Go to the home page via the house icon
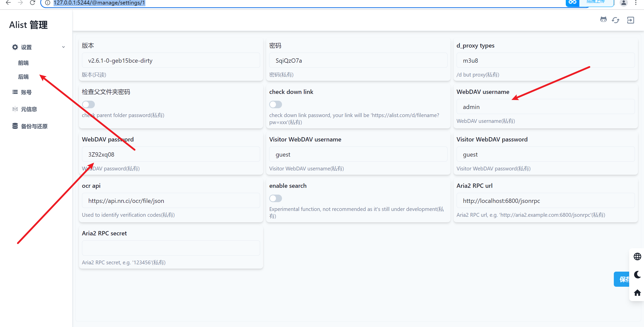This screenshot has width=644, height=327. click(x=637, y=293)
